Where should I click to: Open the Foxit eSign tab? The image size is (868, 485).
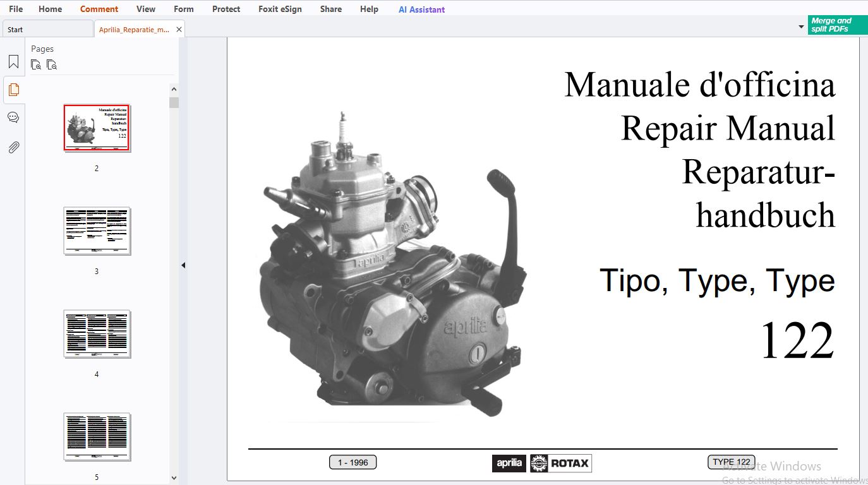[280, 9]
